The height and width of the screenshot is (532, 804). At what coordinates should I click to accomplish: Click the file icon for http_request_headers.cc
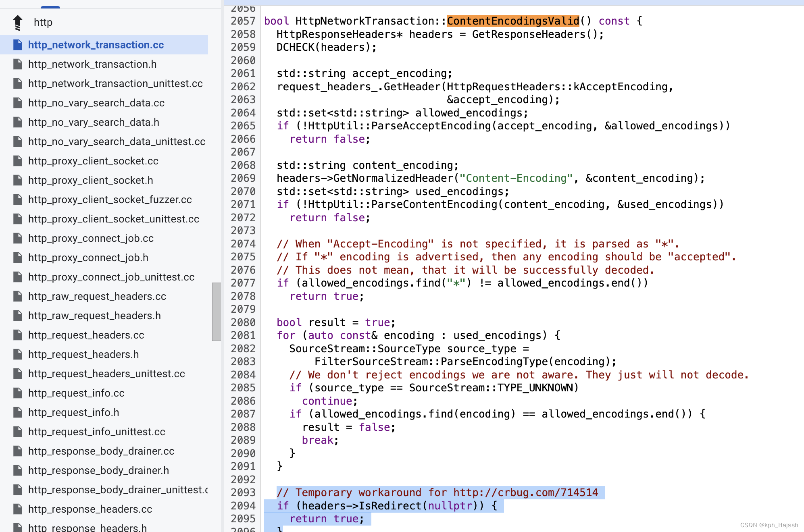18,335
